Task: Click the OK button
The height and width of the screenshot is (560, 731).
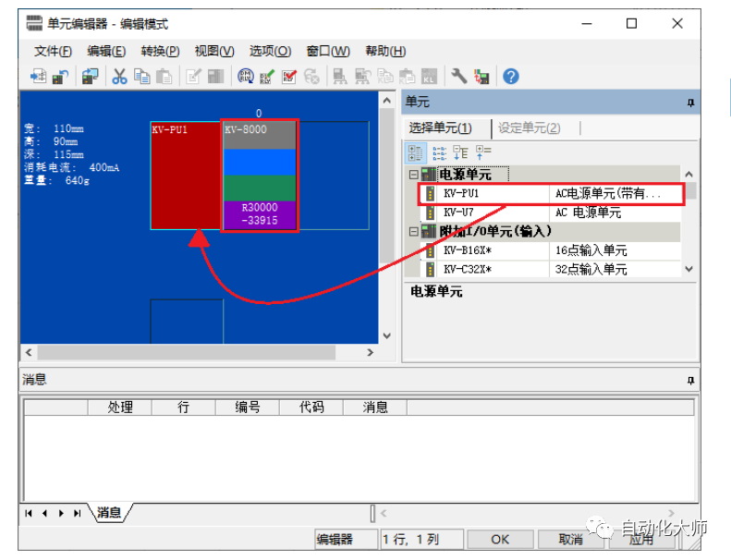Action: pos(500,540)
